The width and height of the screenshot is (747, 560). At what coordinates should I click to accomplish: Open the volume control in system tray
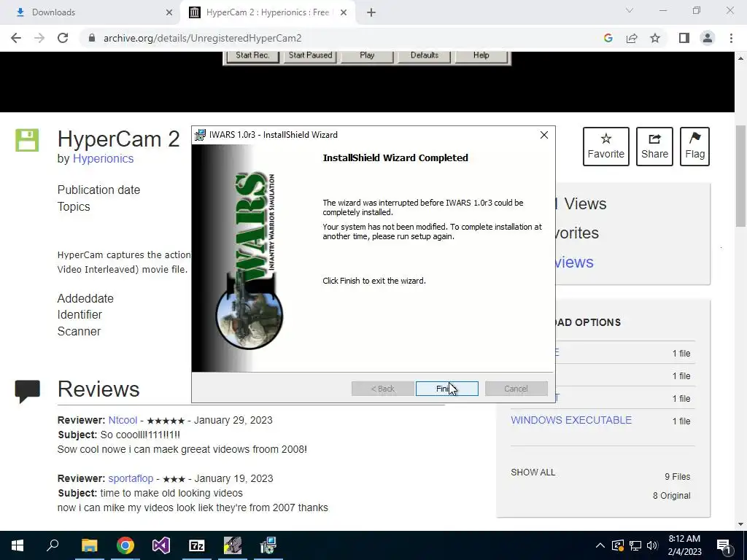(652, 545)
